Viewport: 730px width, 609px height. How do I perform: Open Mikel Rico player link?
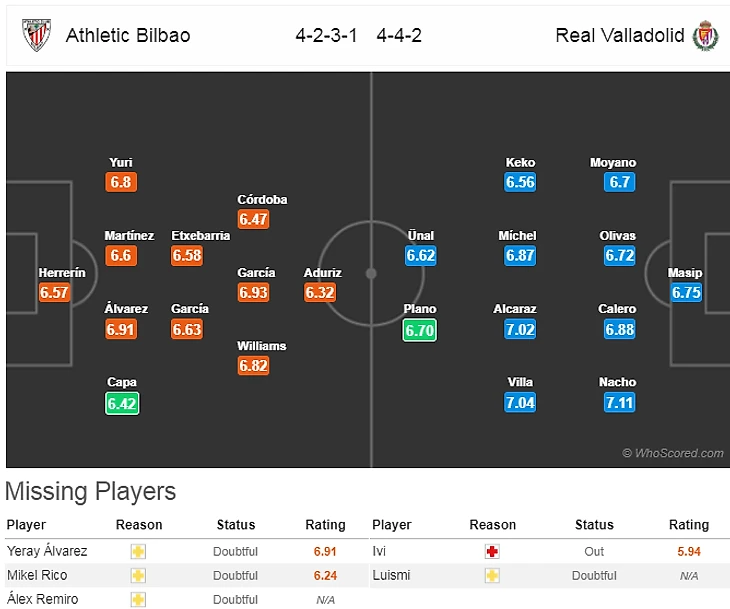click(x=38, y=575)
